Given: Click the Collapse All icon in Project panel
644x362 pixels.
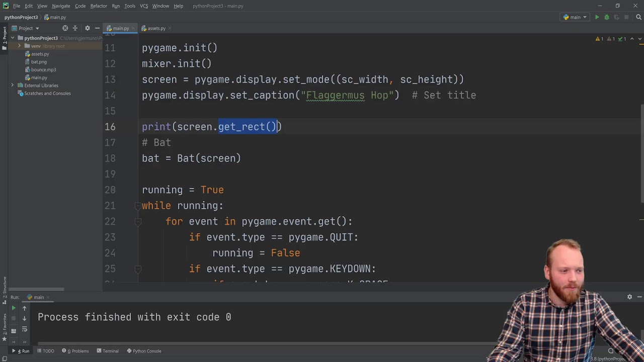Looking at the screenshot, I should [75, 28].
